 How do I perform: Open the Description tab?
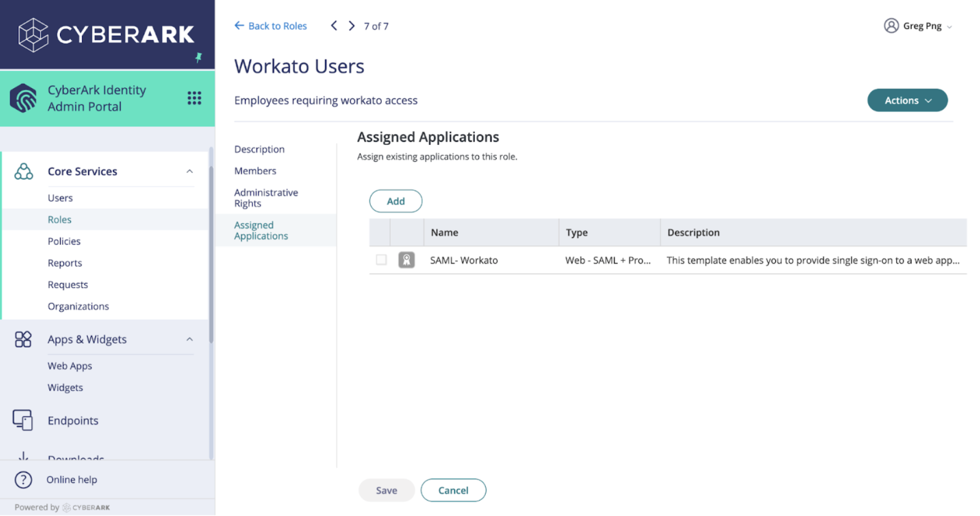coord(259,149)
